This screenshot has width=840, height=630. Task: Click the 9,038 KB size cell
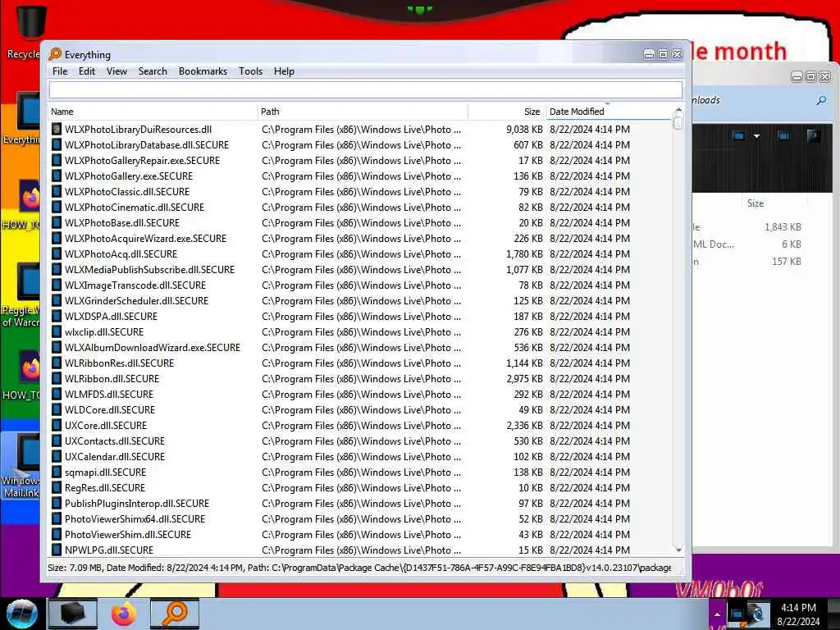(x=524, y=129)
